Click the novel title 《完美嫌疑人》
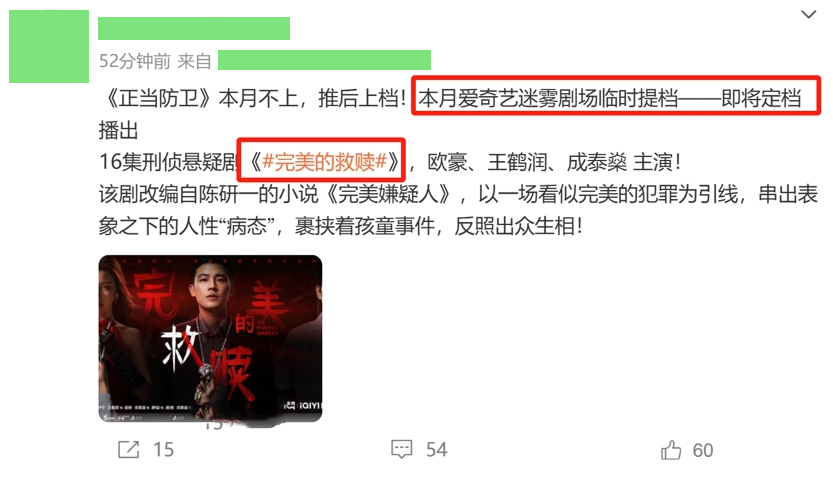The image size is (833, 487). tap(387, 194)
